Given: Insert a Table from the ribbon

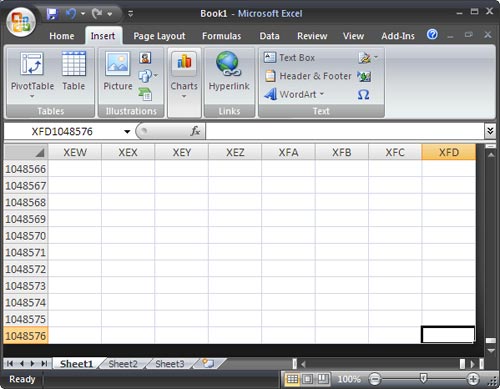Looking at the screenshot, I should 74,71.
